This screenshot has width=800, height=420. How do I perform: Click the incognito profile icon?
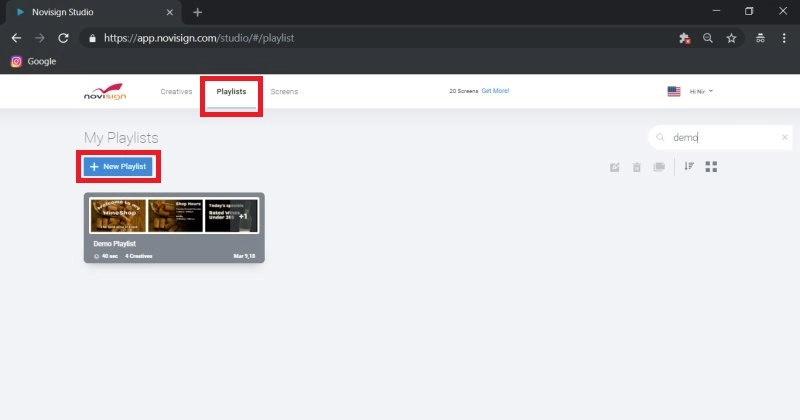coord(760,38)
